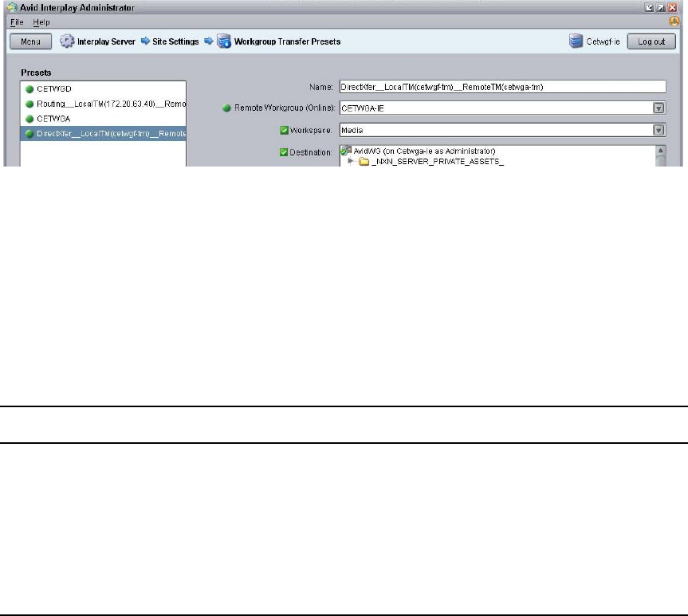Toggle the Workspace checkbox
Viewport: 688px width, 616px height.
click(284, 131)
